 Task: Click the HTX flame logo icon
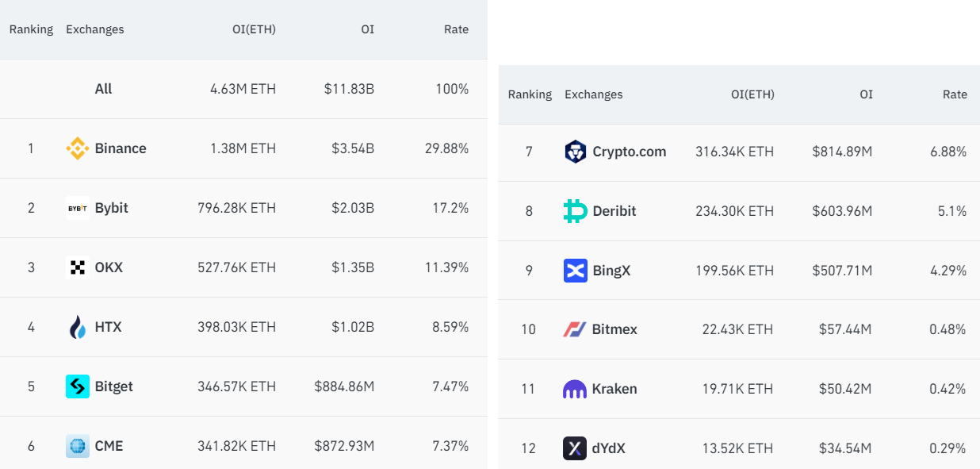pos(77,327)
